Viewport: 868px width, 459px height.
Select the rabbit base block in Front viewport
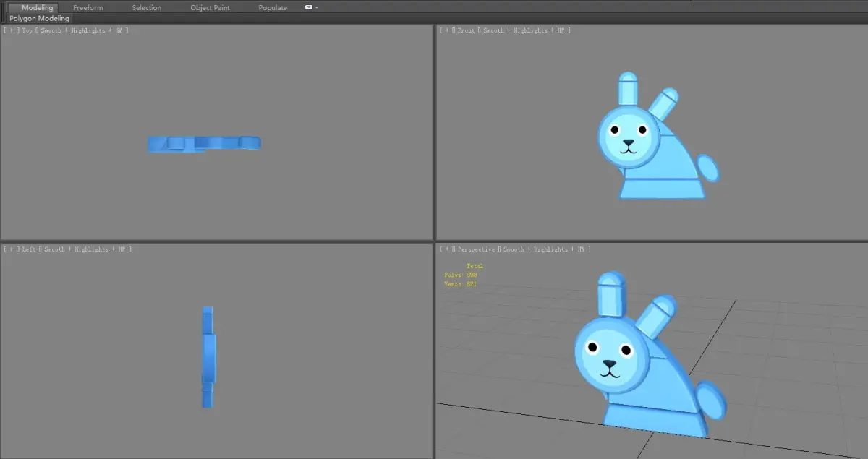pos(663,189)
